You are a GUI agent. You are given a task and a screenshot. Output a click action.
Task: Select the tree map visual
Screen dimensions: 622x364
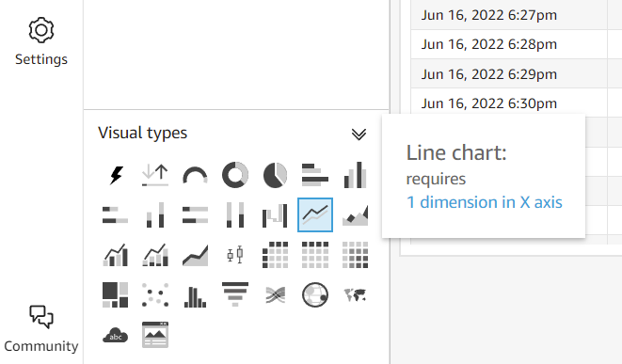pyautogui.click(x=116, y=294)
